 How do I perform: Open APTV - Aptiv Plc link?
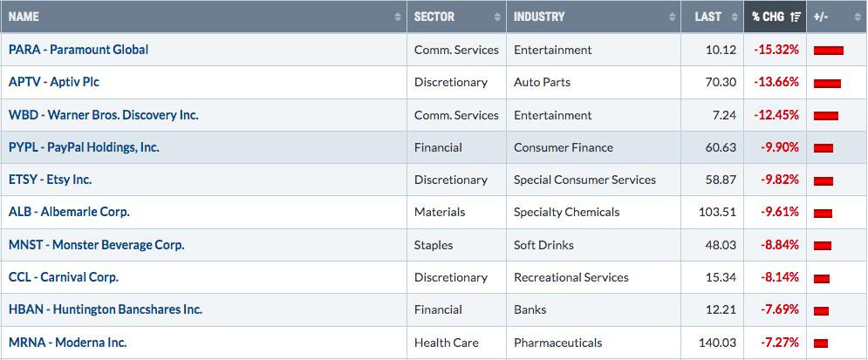point(54,82)
